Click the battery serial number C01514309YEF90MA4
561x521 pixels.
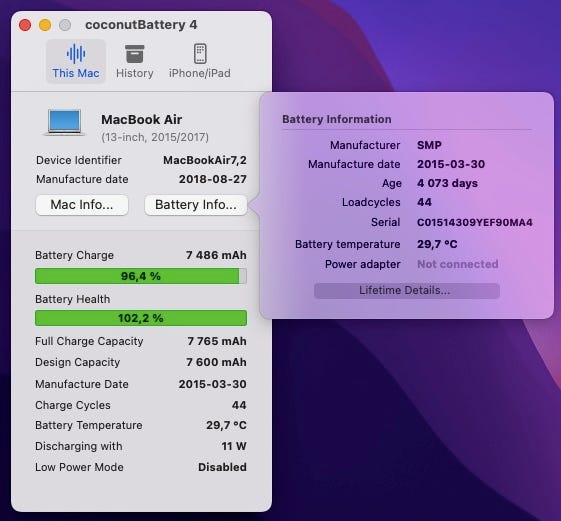point(475,222)
